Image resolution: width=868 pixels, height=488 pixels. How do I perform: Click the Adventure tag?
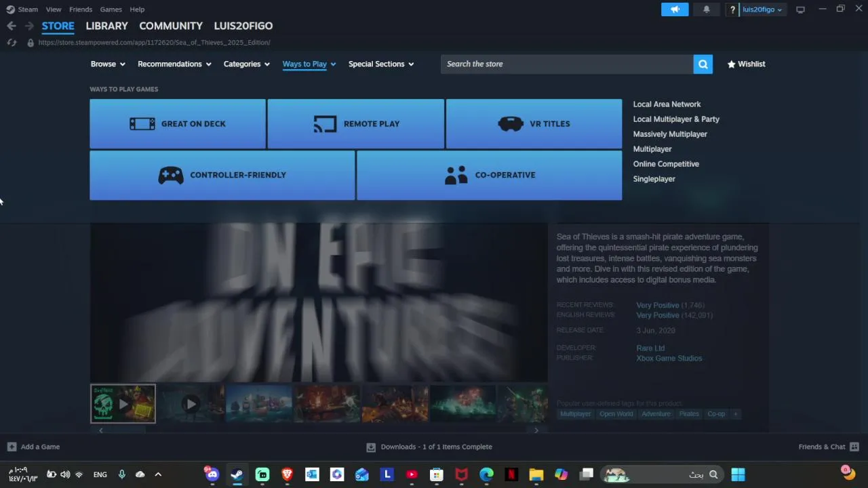pos(656,414)
